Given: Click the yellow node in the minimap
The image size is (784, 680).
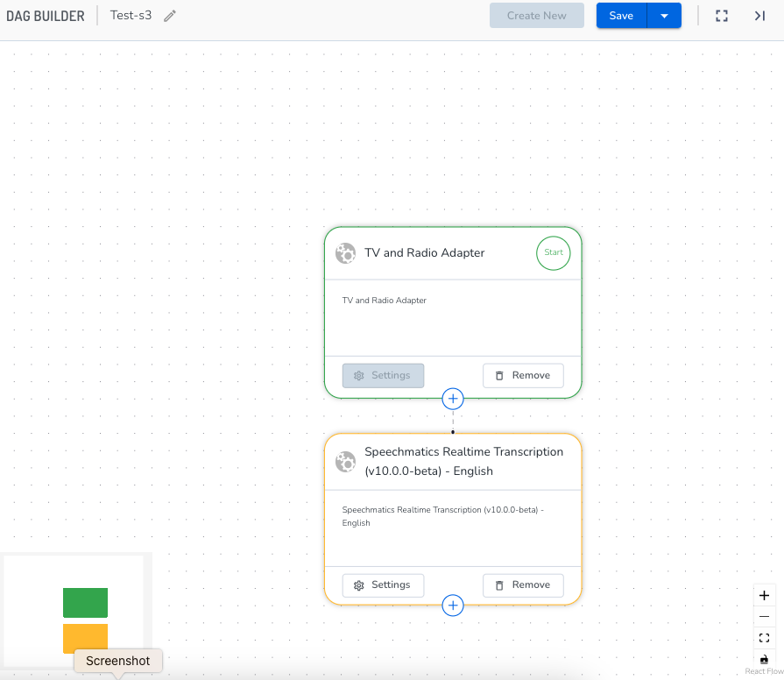Looking at the screenshot, I should pos(85,637).
